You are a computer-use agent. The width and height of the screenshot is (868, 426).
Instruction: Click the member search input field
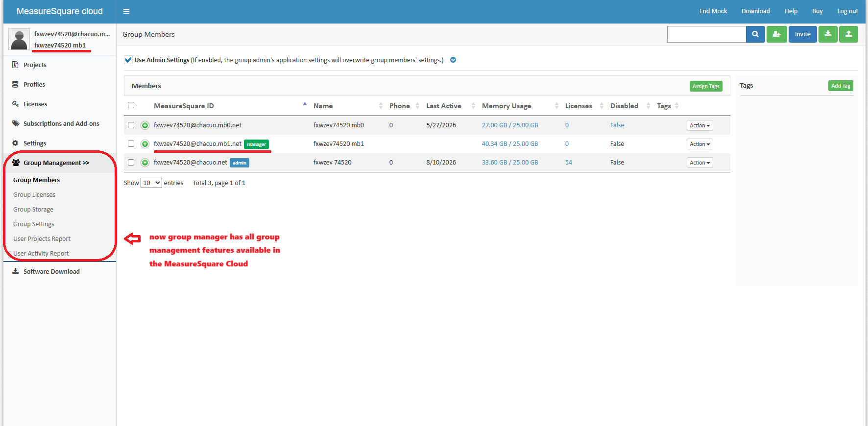click(x=706, y=34)
